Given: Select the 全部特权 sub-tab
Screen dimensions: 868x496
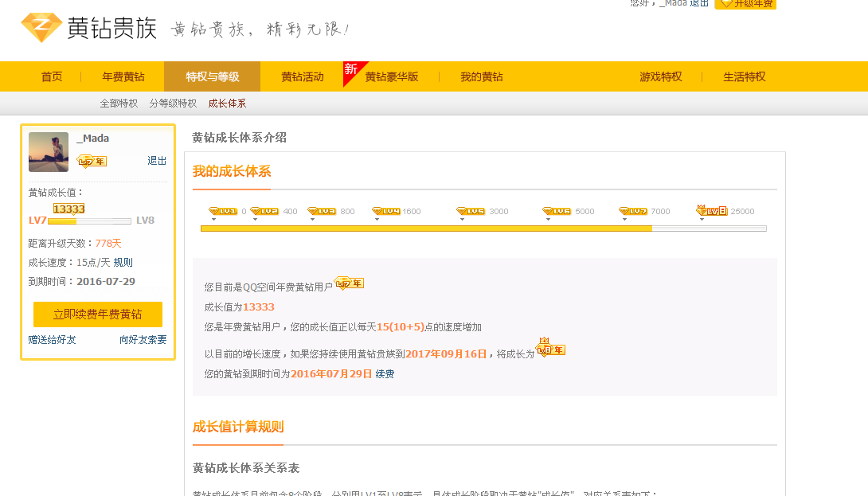Looking at the screenshot, I should (119, 103).
